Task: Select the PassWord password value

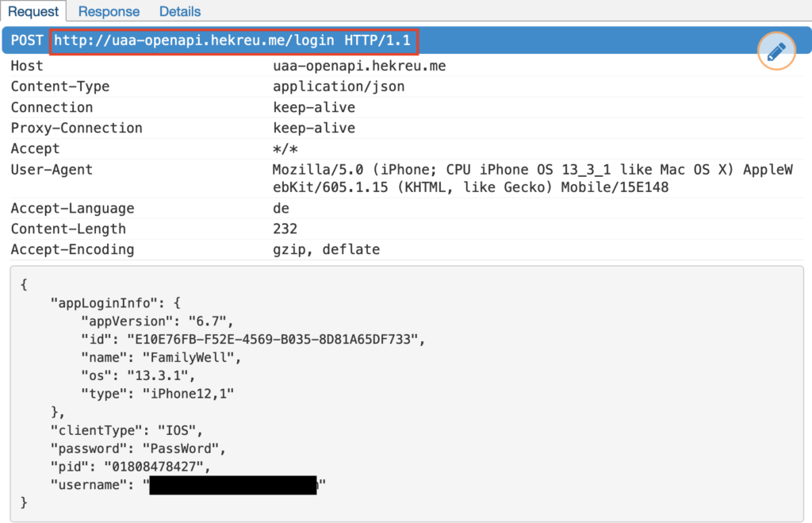Action: tap(186, 448)
